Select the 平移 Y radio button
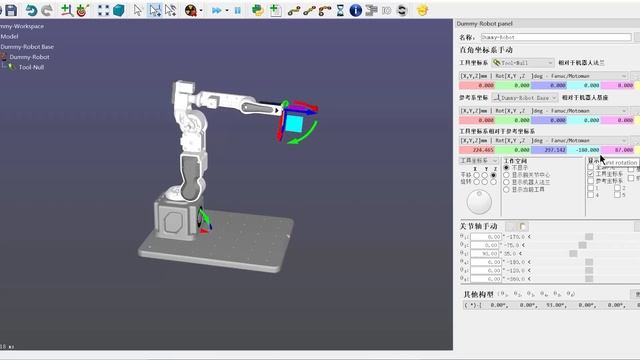The height and width of the screenshot is (360, 640). 485,175
